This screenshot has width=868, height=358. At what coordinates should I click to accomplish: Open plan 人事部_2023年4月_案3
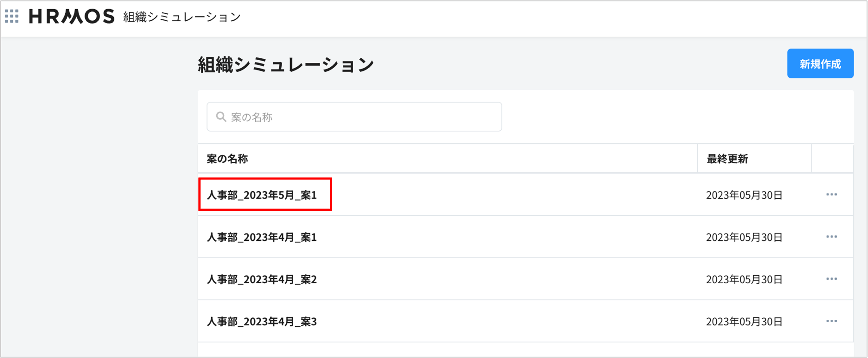coord(262,322)
